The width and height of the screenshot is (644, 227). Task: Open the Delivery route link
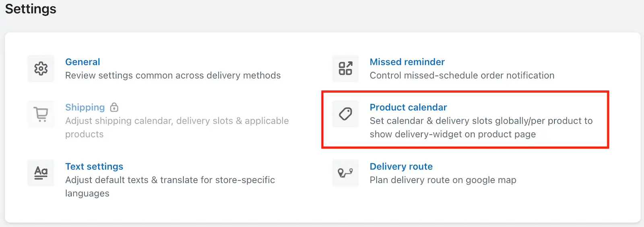401,167
